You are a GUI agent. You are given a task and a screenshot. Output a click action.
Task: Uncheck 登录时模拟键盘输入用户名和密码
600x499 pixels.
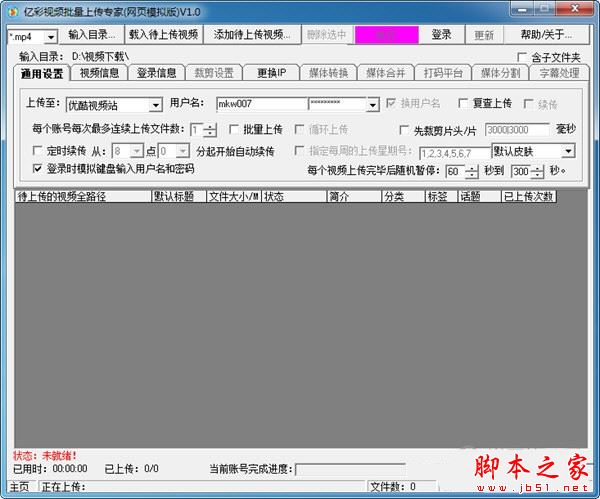tap(37, 168)
